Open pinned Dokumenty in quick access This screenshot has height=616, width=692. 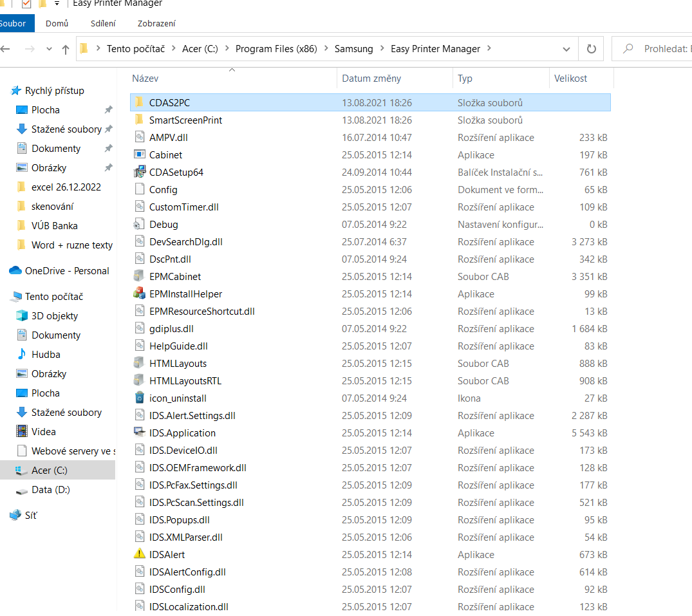pyautogui.click(x=55, y=148)
